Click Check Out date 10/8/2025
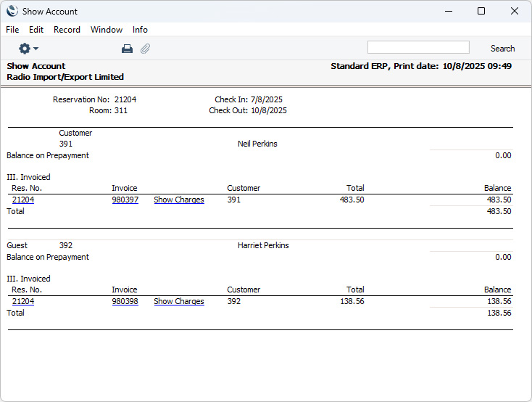This screenshot has height=402, width=532. 269,110
